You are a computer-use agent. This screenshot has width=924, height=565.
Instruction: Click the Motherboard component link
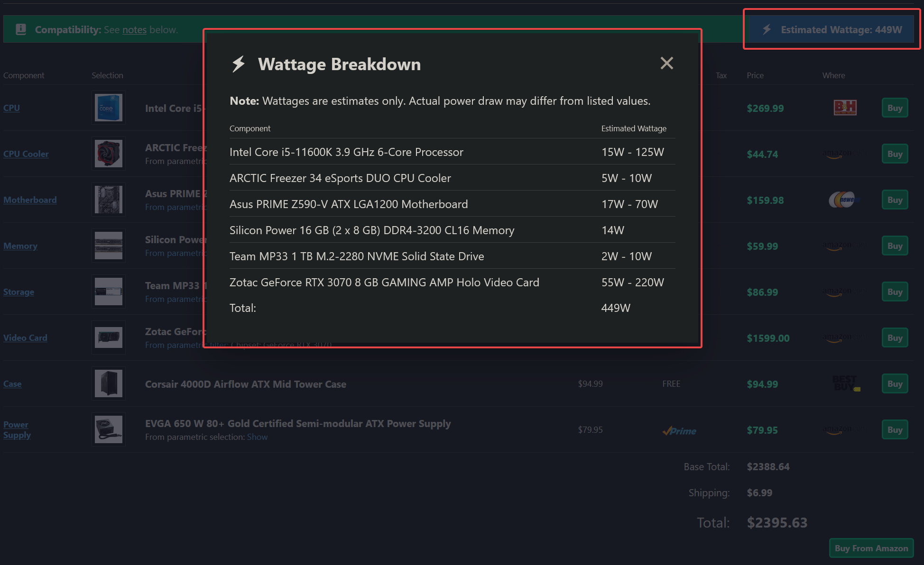pos(30,200)
